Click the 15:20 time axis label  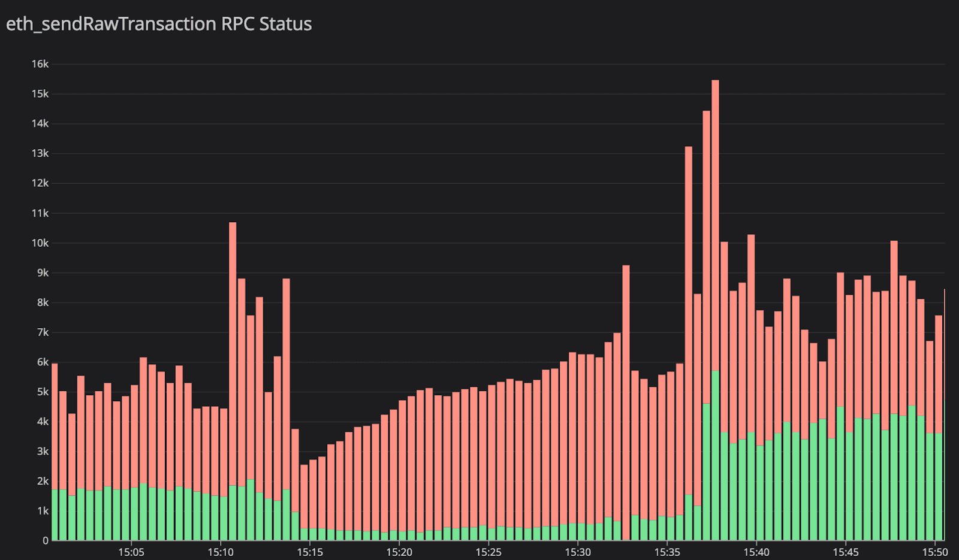tap(399, 552)
